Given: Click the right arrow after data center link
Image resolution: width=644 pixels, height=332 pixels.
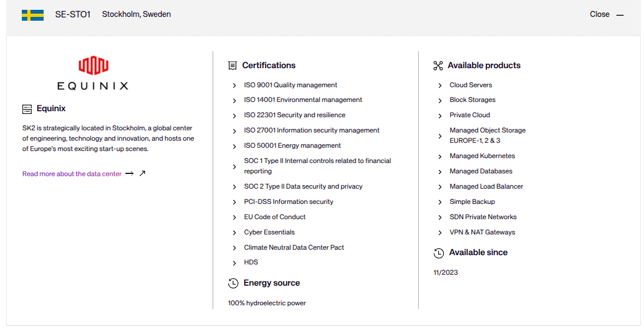Looking at the screenshot, I should tap(129, 173).
